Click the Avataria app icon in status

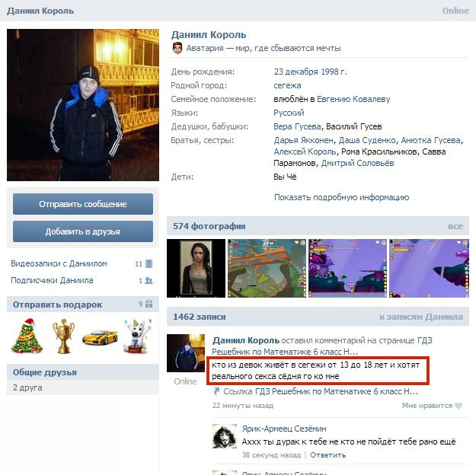tap(177, 48)
